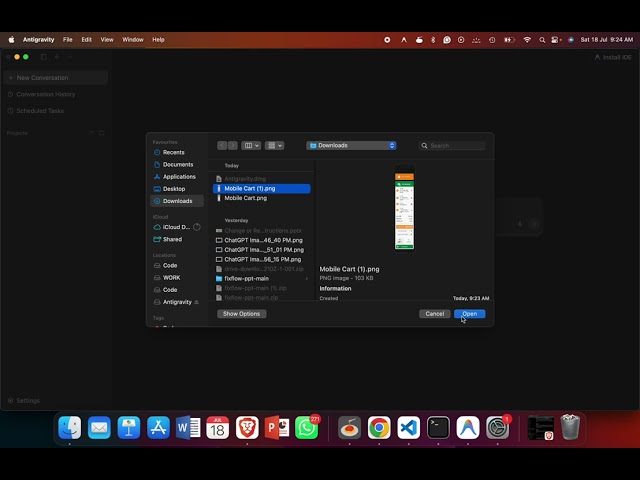The image size is (640, 480).
Task: Open Settings in Antigravity window
Action: tap(24, 400)
